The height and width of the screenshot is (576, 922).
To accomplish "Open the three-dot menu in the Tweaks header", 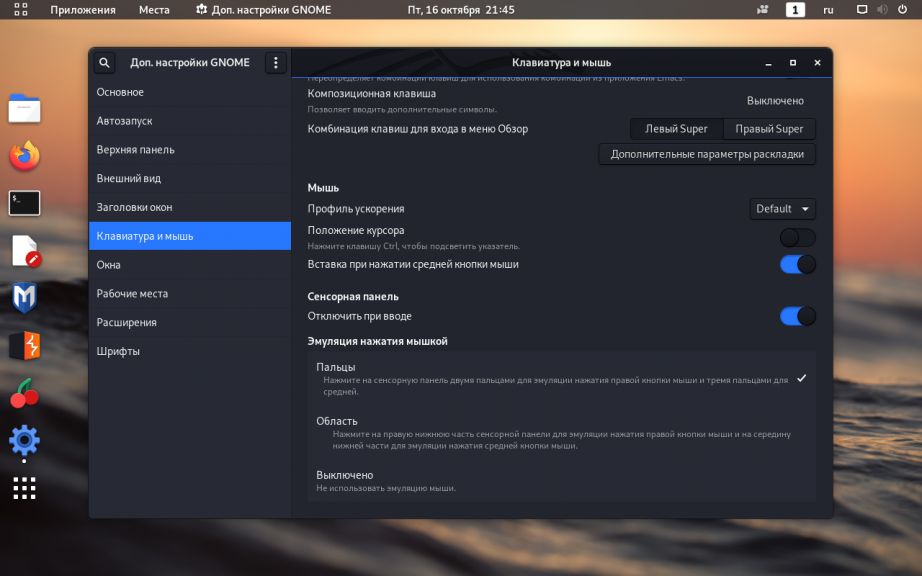I will tap(276, 62).
